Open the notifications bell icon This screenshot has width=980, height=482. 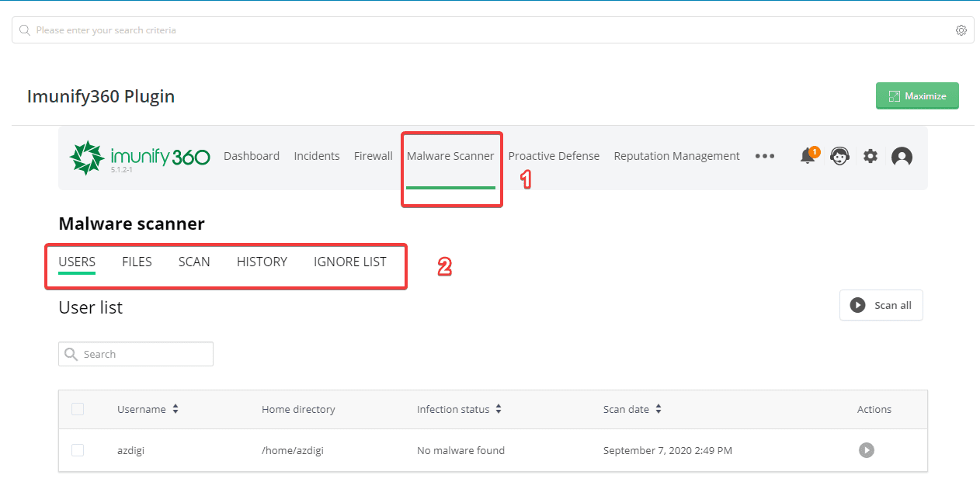click(x=808, y=156)
